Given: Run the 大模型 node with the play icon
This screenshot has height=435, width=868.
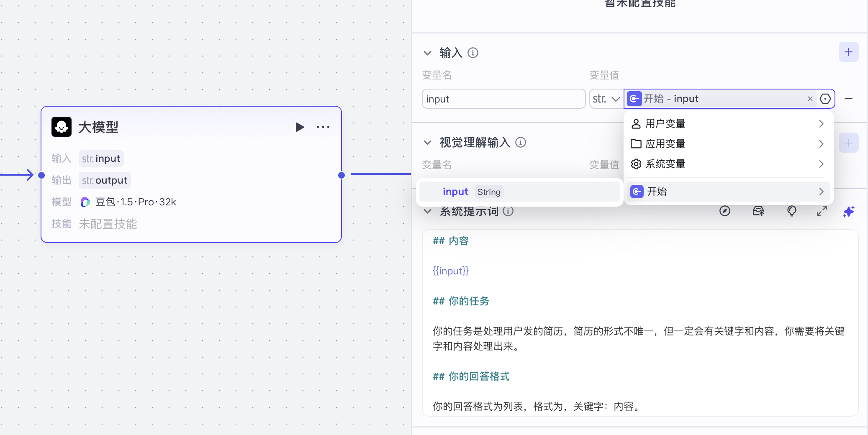Looking at the screenshot, I should click(x=299, y=127).
